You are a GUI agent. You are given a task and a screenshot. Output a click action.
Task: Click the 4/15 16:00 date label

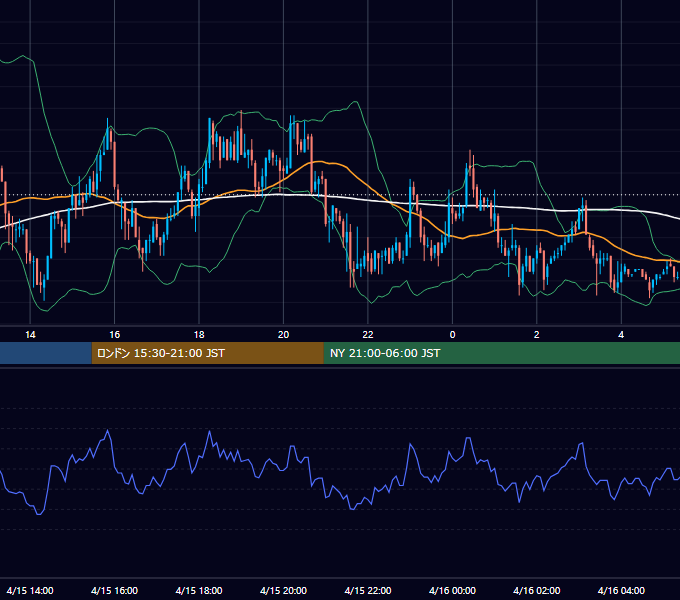coord(114,590)
